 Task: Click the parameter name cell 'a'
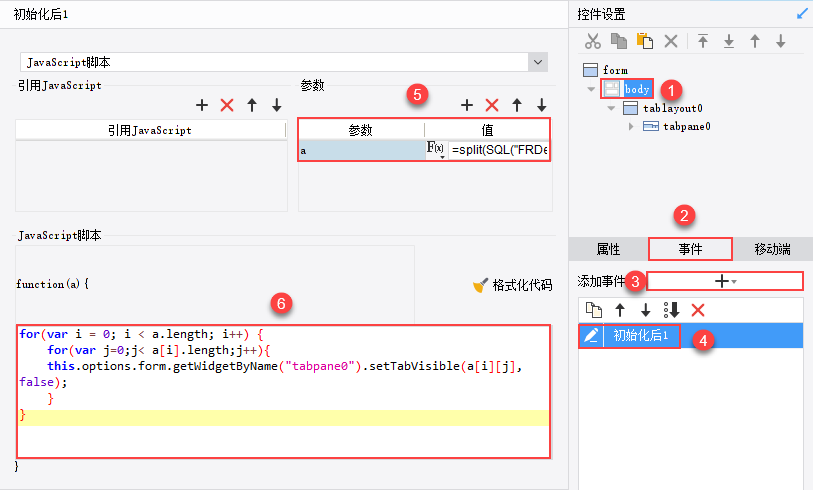click(x=361, y=150)
